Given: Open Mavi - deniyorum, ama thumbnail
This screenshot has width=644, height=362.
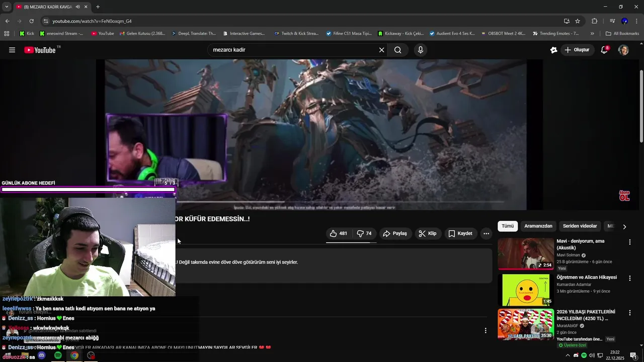Looking at the screenshot, I should pyautogui.click(x=526, y=254).
